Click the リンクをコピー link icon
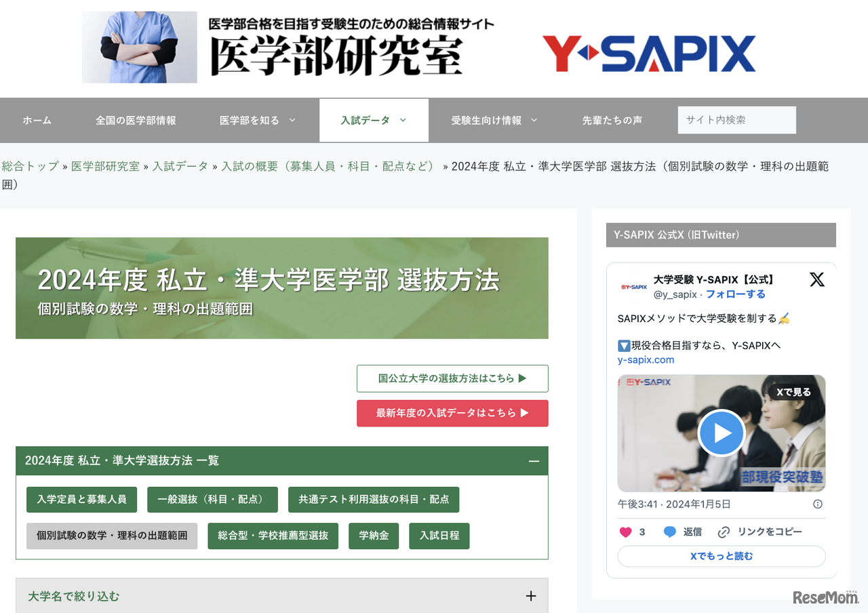The width and height of the screenshot is (868, 613). [x=724, y=532]
